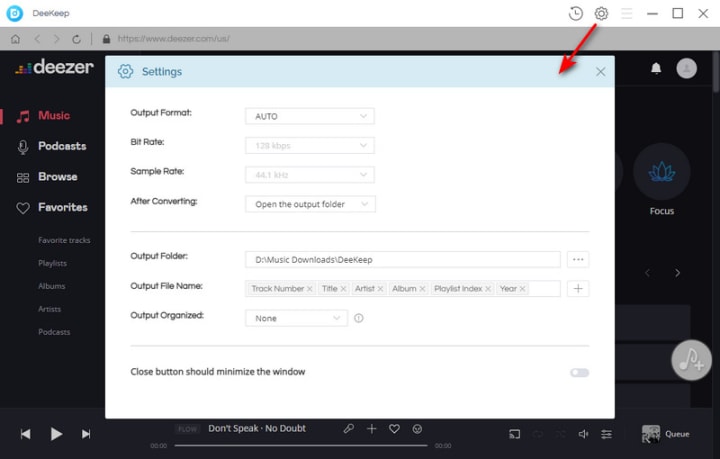720x459 pixels.
Task: Click the URL address bar
Action: coord(174,39)
